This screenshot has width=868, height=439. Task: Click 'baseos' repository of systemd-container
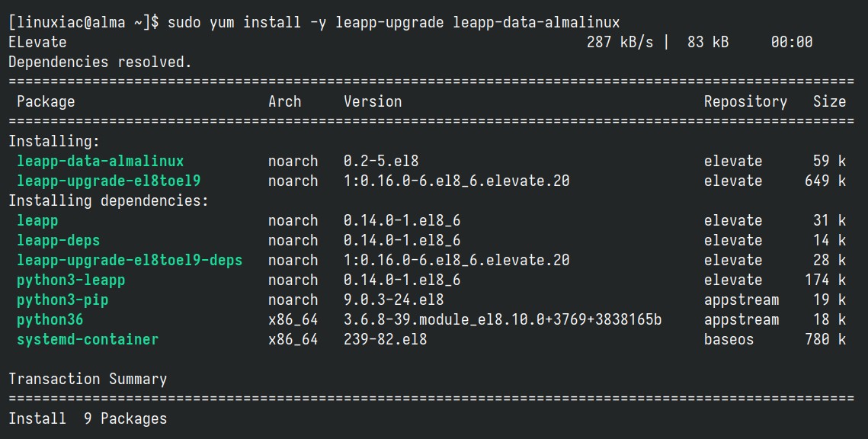click(x=729, y=339)
